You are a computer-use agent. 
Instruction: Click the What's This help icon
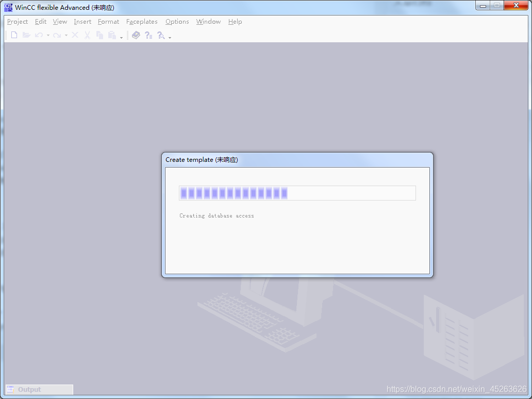[148, 35]
